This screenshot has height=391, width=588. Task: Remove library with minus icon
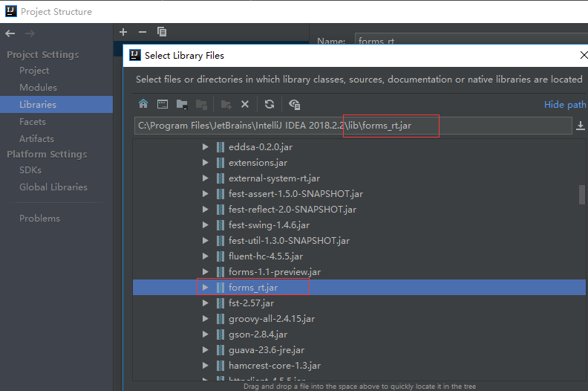point(143,32)
